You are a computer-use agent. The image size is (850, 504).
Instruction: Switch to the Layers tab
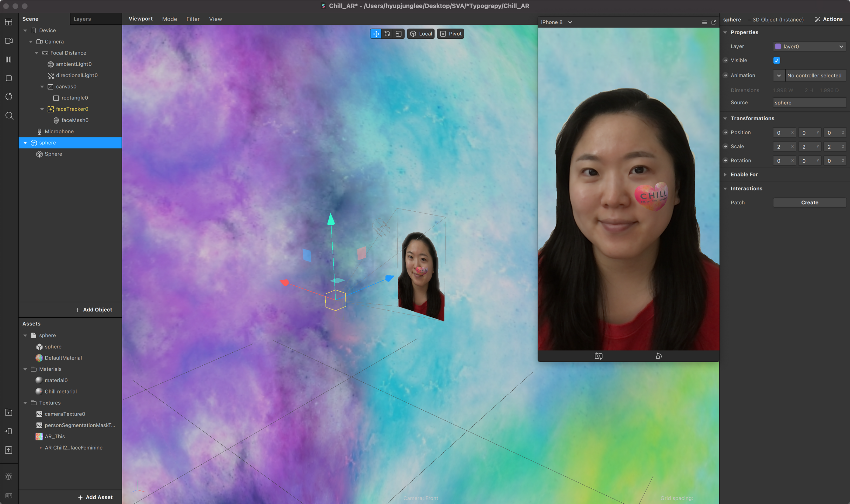click(82, 19)
